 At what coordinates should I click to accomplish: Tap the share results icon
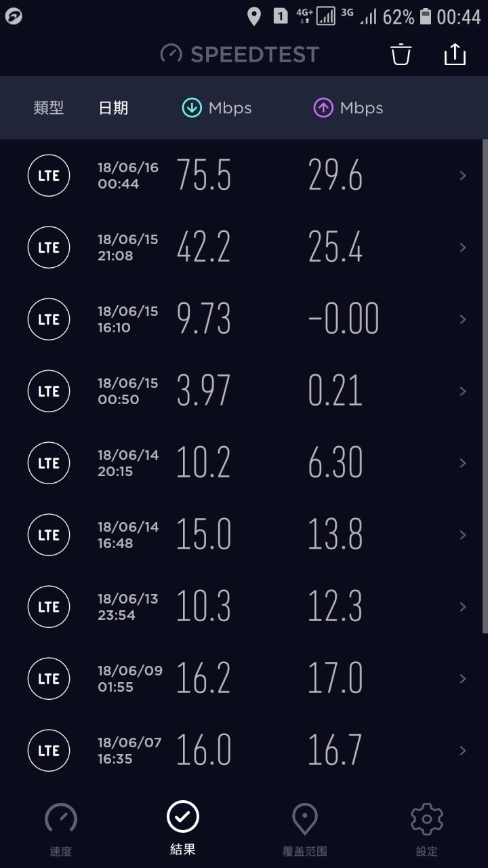click(455, 54)
